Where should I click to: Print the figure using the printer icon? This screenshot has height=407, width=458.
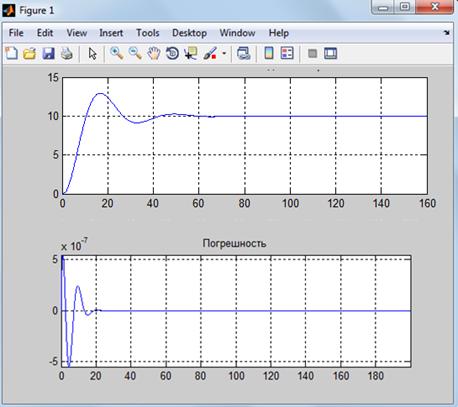[67, 53]
